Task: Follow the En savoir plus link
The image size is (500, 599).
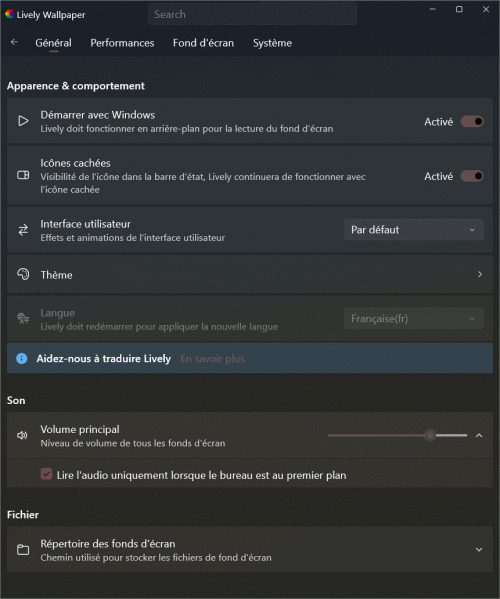Action: pyautogui.click(x=212, y=359)
